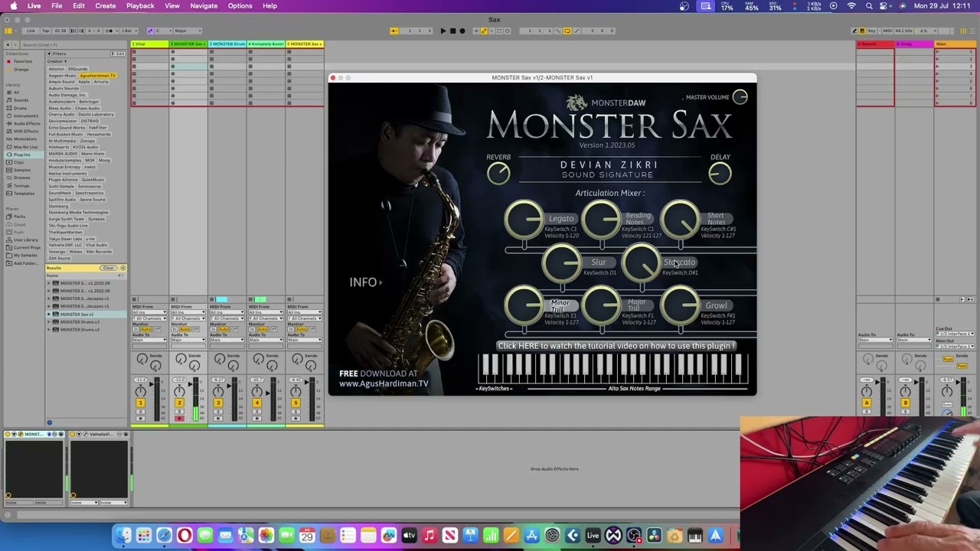Select MIDI Effects in the Library sidebar
This screenshot has height=551, width=980.
pyautogui.click(x=26, y=132)
